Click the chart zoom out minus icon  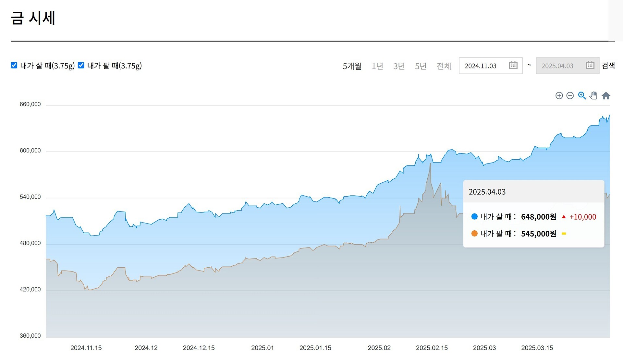pos(570,95)
